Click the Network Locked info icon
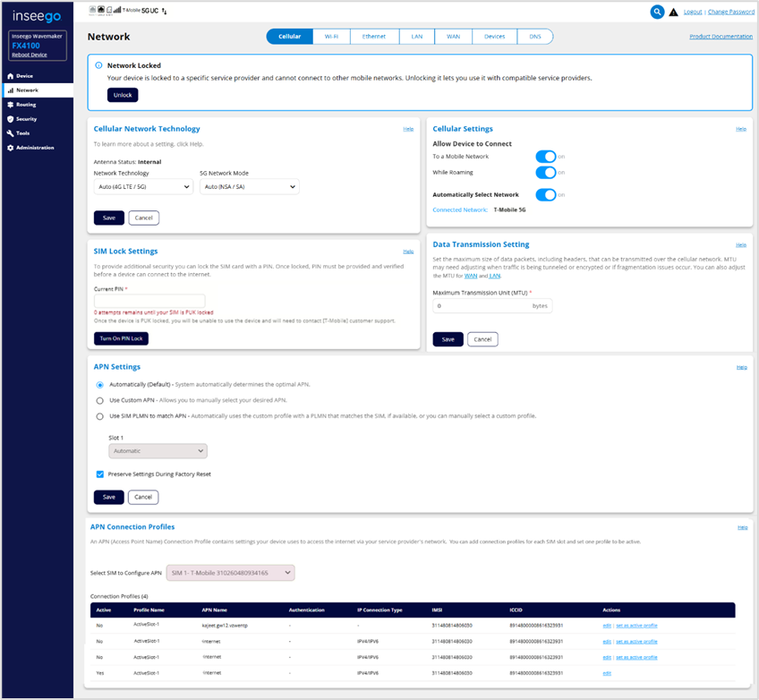 (98, 65)
